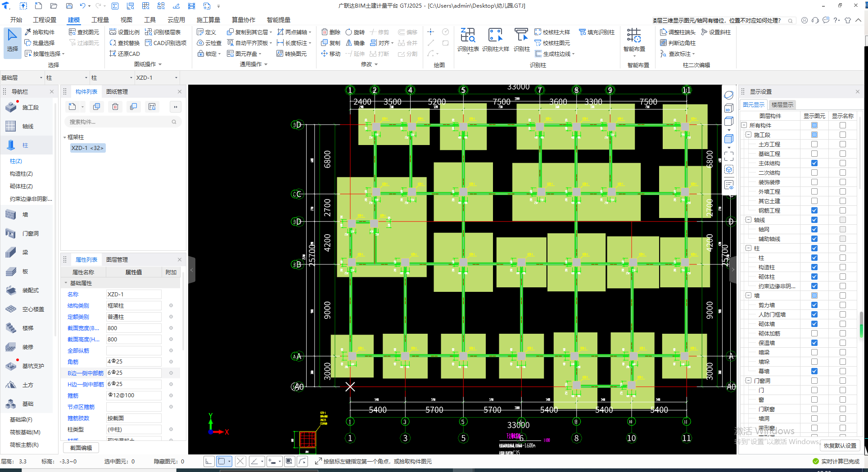This screenshot has height=472, width=868.
Task: Click the 截面宽度 value field 800
Action: [x=134, y=328]
